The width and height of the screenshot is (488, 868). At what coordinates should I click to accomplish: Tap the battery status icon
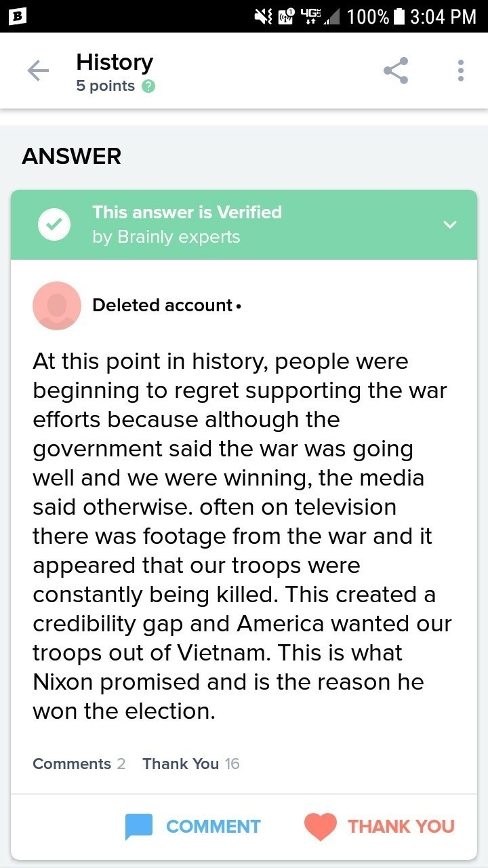tap(399, 16)
